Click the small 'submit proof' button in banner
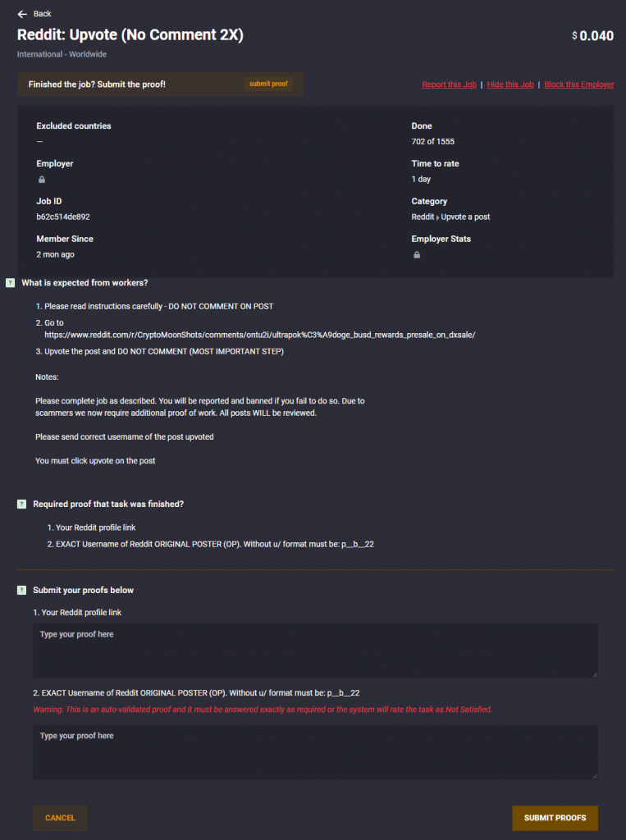The image size is (626, 840). click(268, 84)
